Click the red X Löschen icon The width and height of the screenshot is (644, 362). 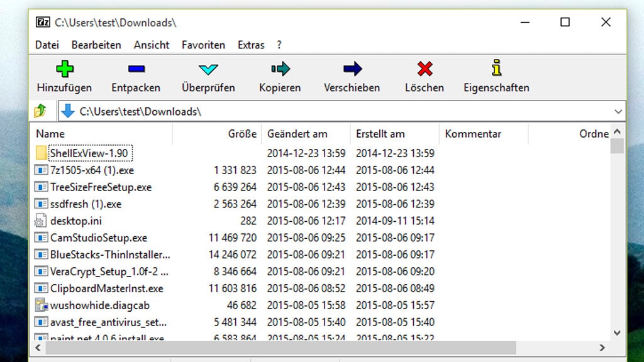pyautogui.click(x=425, y=69)
